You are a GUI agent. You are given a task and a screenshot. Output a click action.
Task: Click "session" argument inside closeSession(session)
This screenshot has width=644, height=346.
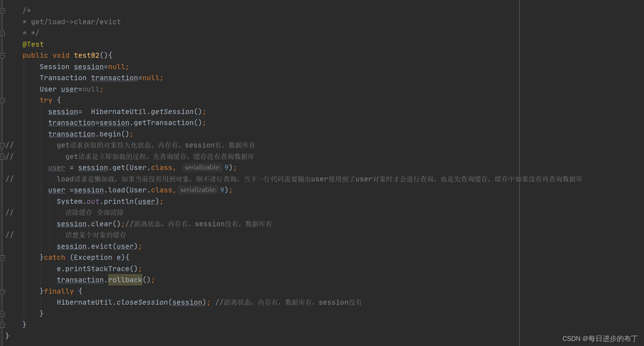tap(187, 303)
